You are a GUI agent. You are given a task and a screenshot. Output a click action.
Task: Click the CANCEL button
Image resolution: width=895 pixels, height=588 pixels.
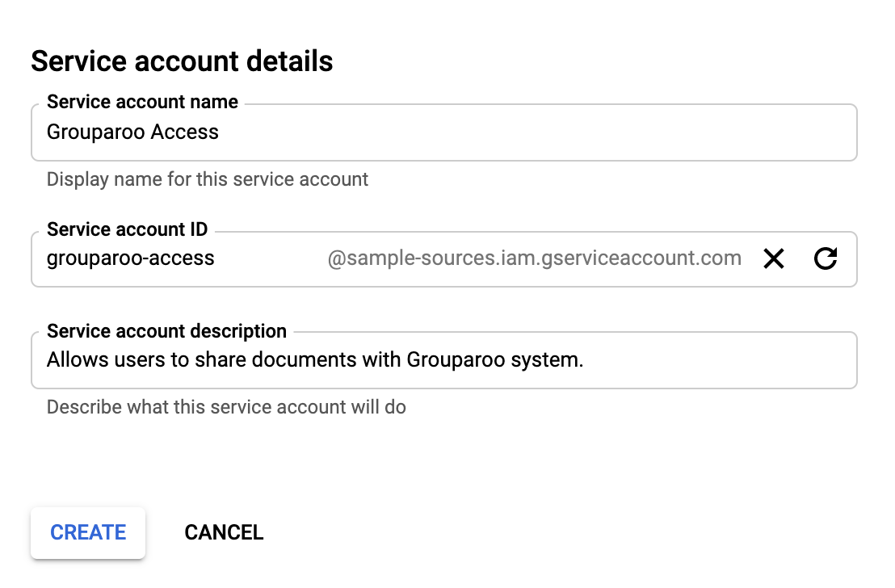point(224,532)
